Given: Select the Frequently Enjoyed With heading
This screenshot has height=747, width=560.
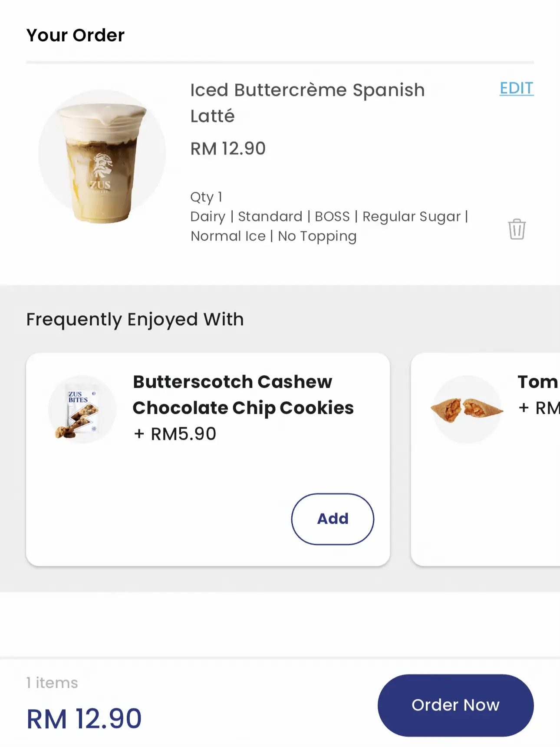Looking at the screenshot, I should pos(135,319).
